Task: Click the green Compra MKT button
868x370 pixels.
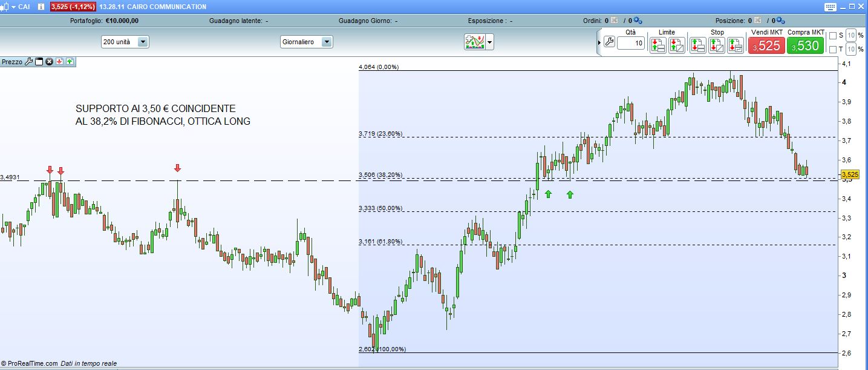Action: point(805,45)
